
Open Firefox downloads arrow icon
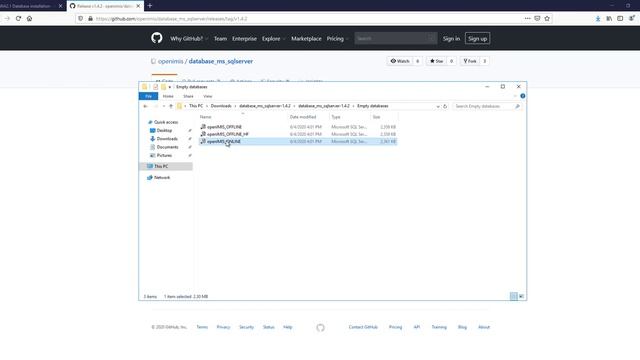[x=598, y=18]
